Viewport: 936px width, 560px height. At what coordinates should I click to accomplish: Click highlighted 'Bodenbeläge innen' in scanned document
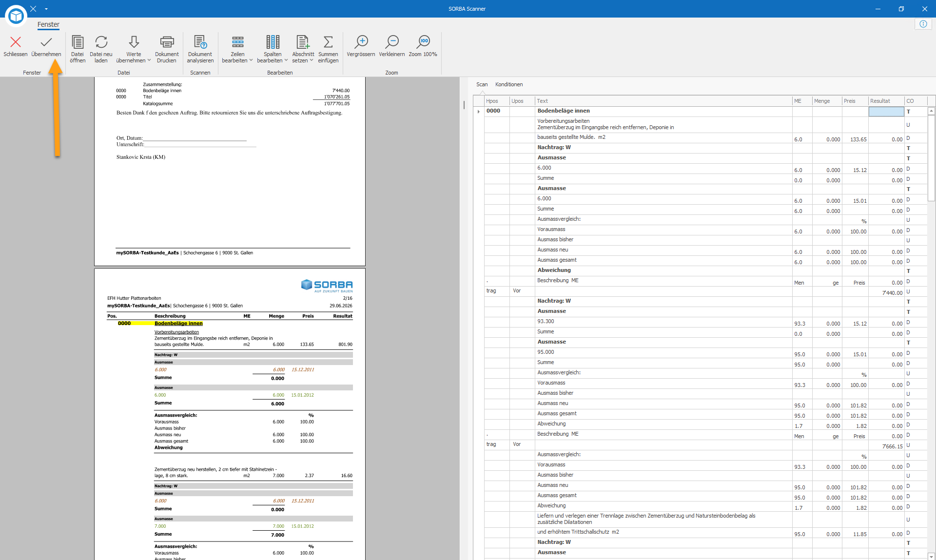point(178,324)
